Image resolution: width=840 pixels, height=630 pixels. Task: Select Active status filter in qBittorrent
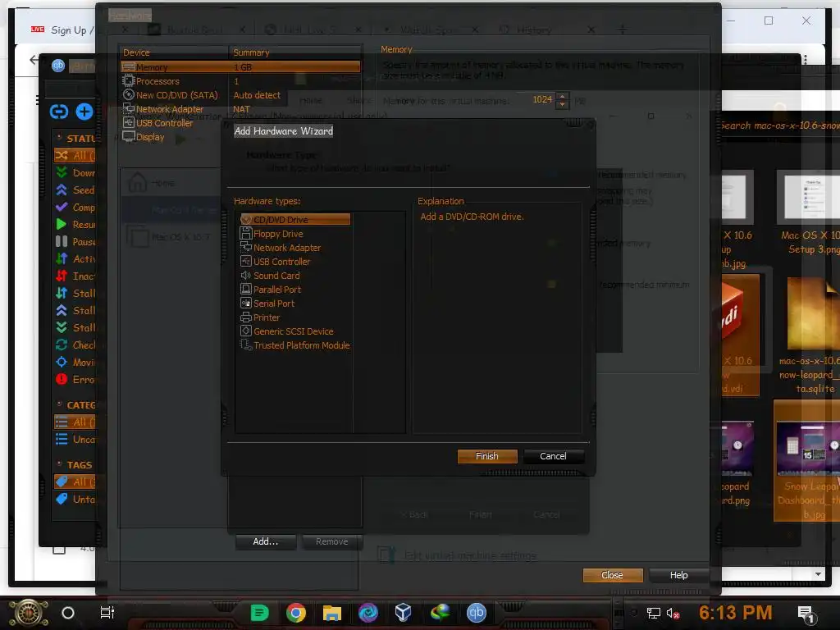tap(75, 258)
